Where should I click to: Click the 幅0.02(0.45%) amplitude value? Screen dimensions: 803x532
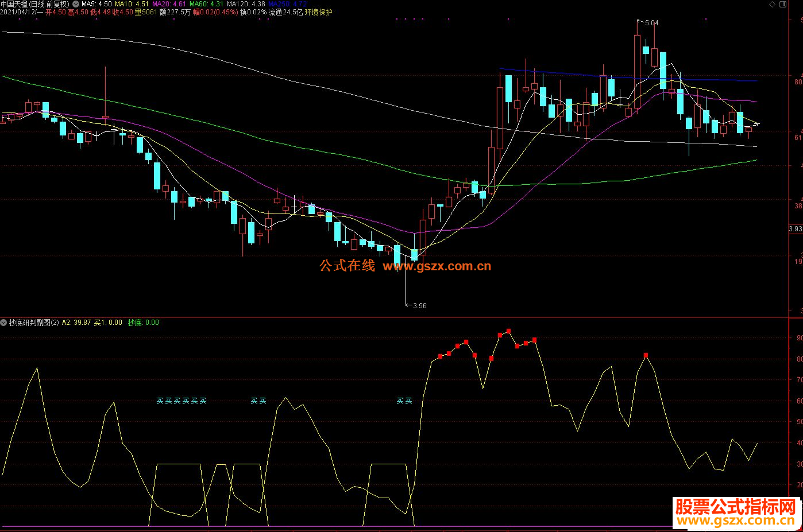click(215, 12)
